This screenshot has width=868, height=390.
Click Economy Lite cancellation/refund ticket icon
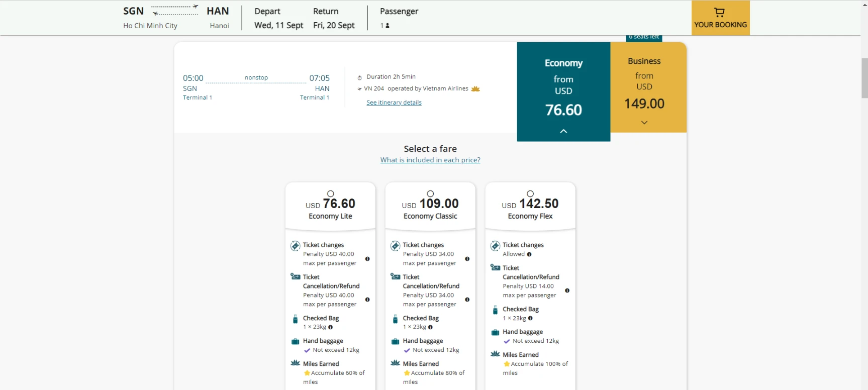(x=296, y=276)
